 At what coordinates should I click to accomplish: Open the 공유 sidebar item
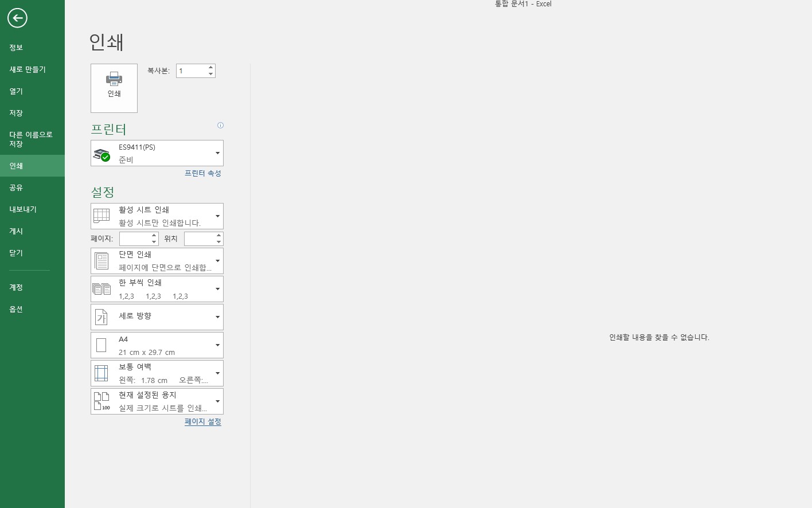[32, 187]
